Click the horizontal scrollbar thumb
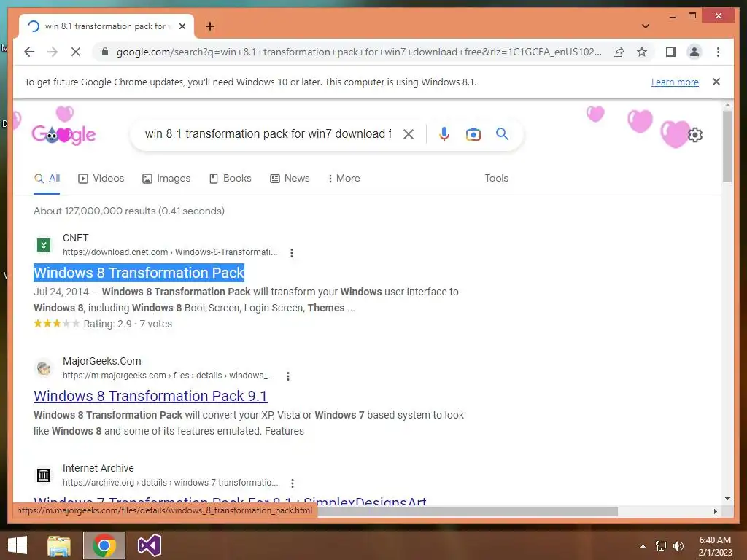This screenshot has height=560, width=747. [468, 511]
